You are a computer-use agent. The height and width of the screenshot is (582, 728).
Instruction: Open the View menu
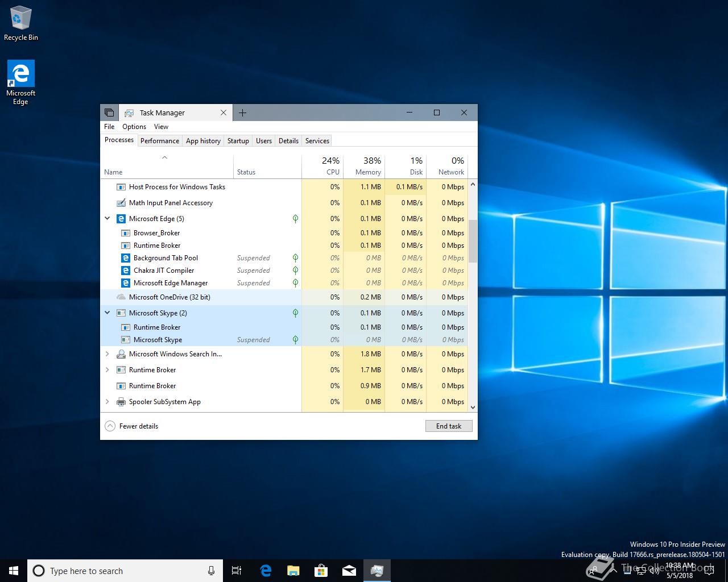tap(161, 127)
